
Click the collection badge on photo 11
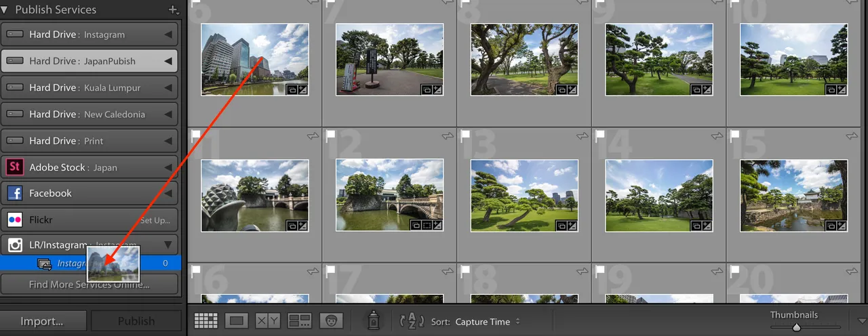[292, 226]
